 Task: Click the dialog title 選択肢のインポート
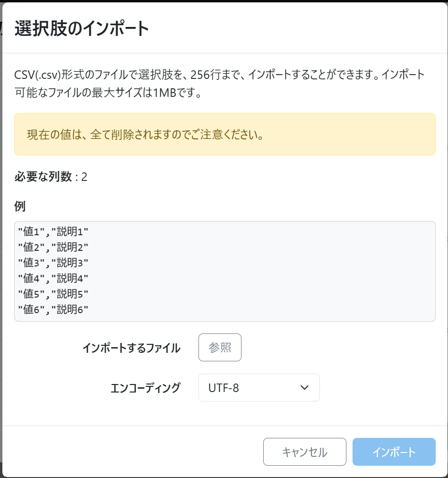click(82, 29)
